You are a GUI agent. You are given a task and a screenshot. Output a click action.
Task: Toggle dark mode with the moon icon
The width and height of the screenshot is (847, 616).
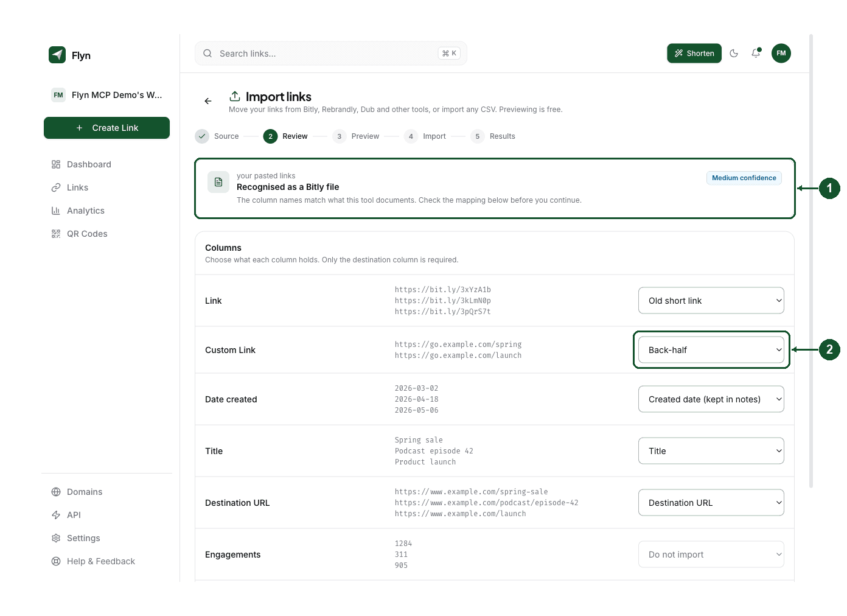[x=734, y=54]
